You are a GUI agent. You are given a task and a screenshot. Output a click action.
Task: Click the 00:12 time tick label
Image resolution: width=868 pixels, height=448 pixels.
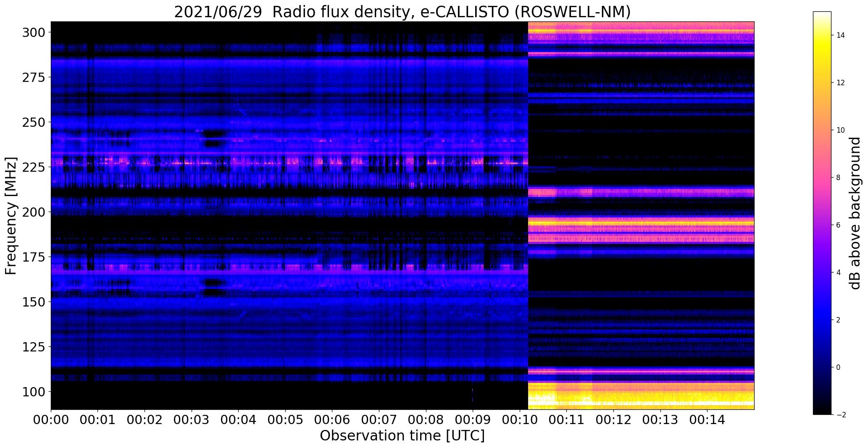[x=613, y=419]
